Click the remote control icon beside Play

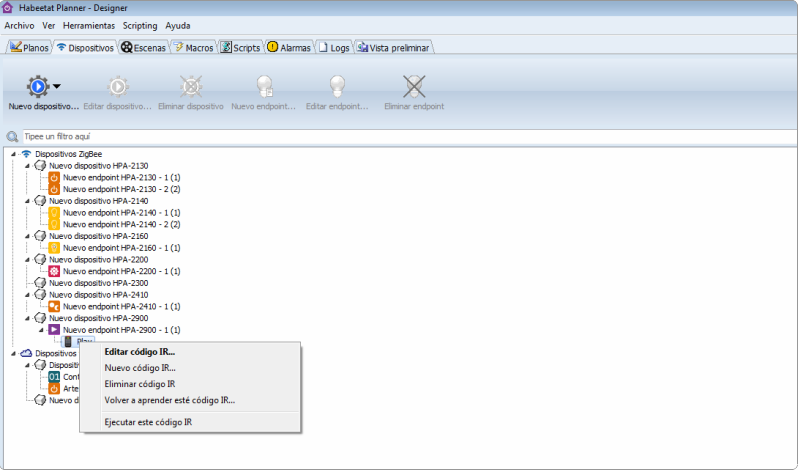(68, 341)
